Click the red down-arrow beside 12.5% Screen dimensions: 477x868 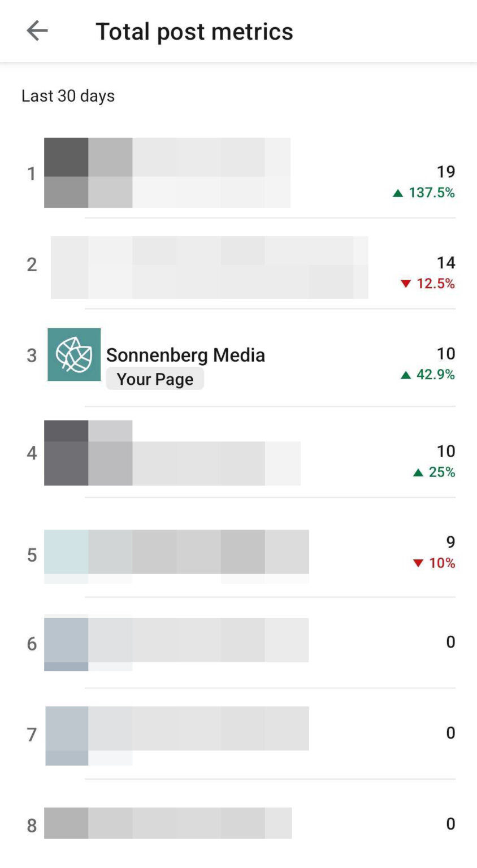(x=406, y=284)
